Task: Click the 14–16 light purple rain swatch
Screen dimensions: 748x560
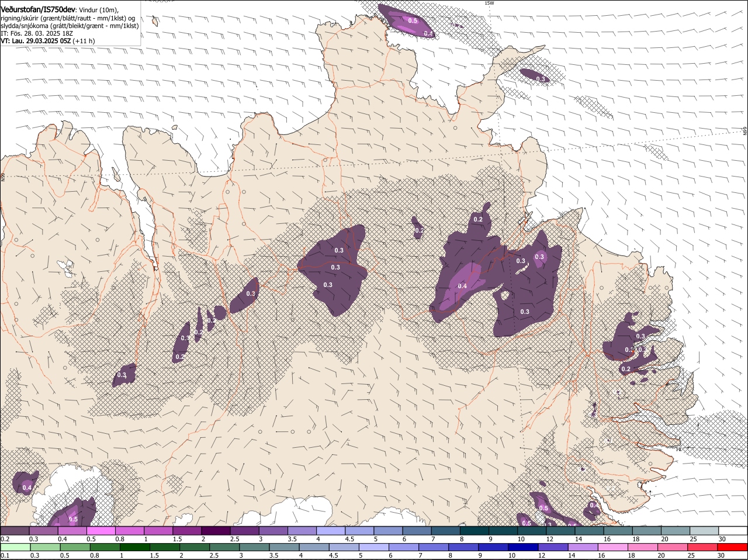Action: tap(583, 547)
